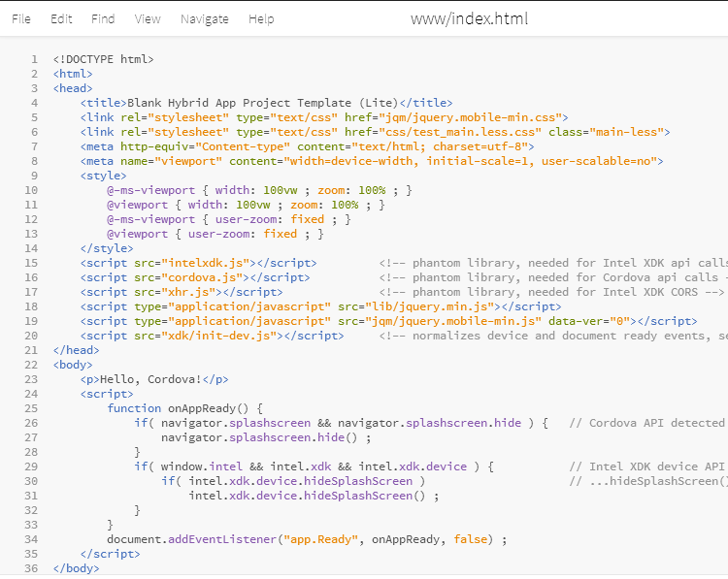728x579 pixels.
Task: Open the Edit menu
Action: click(x=61, y=19)
